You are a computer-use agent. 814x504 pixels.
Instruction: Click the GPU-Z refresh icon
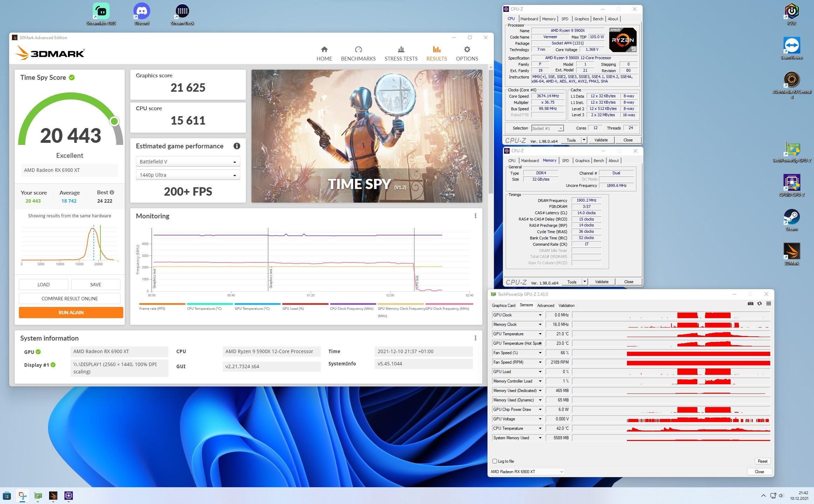[759, 303]
